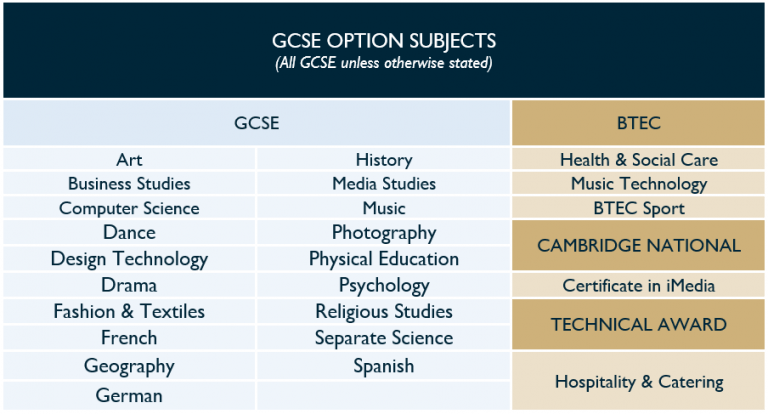Select Business Studies in the GCSE list
Screen dimensions: 768x414
(x=129, y=184)
